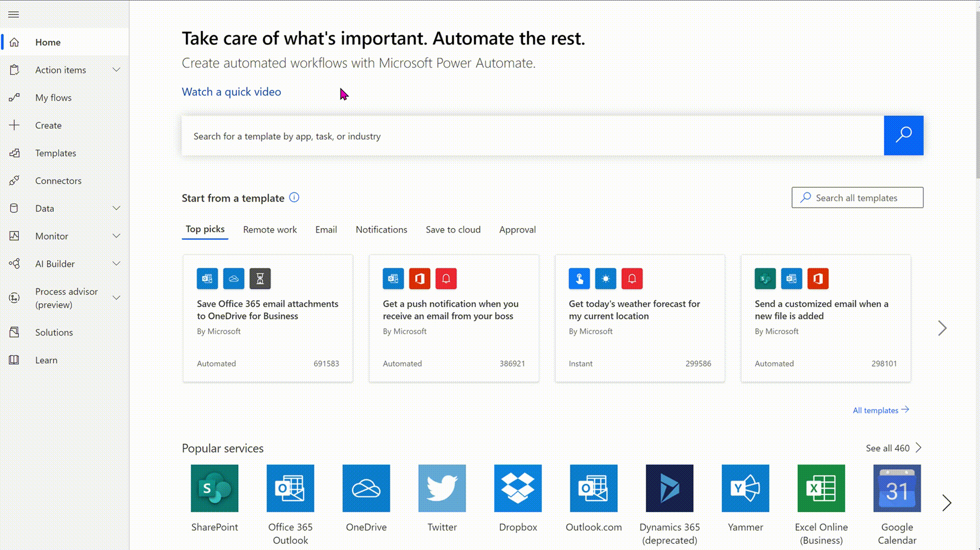Expand the AI Builder chevron
The height and width of the screenshot is (550, 980).
[116, 264]
